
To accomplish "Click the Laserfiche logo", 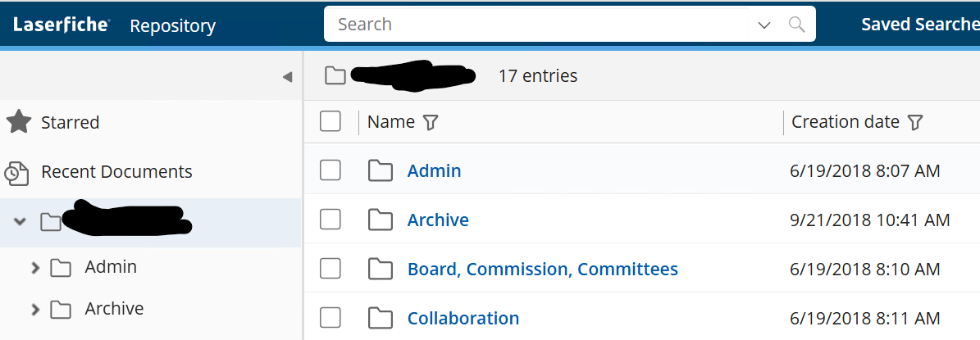I will coord(61,25).
